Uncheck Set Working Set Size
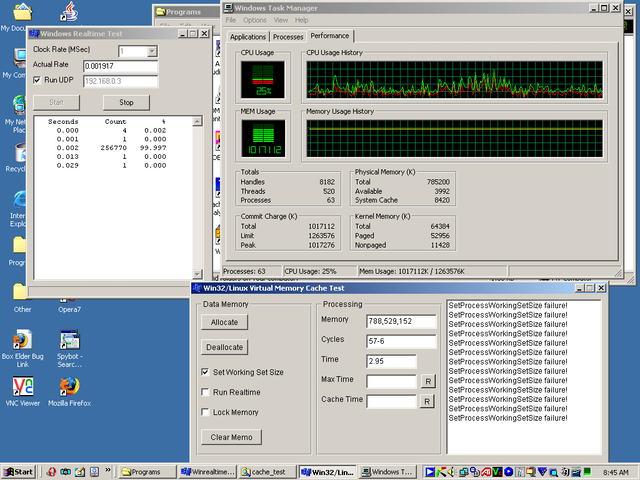 (205, 372)
